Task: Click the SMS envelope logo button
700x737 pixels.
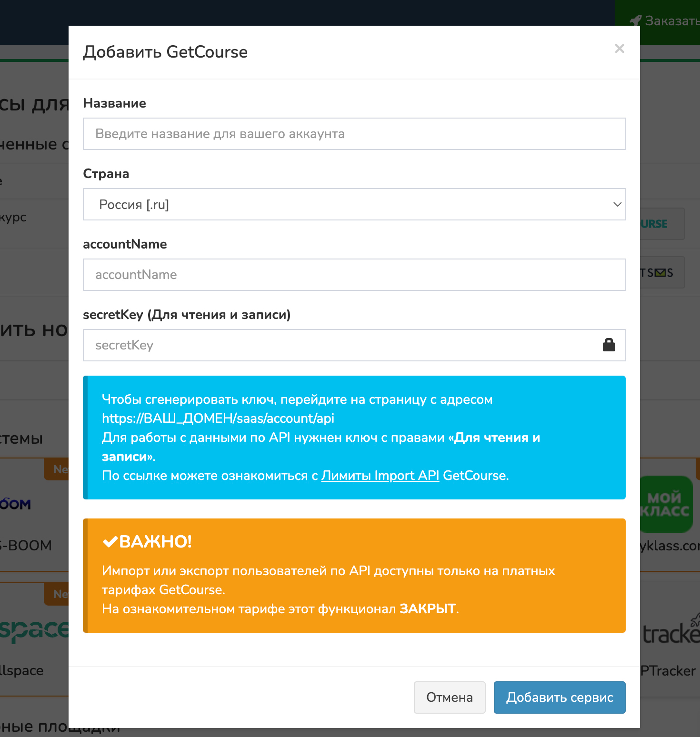Action: coord(662,273)
